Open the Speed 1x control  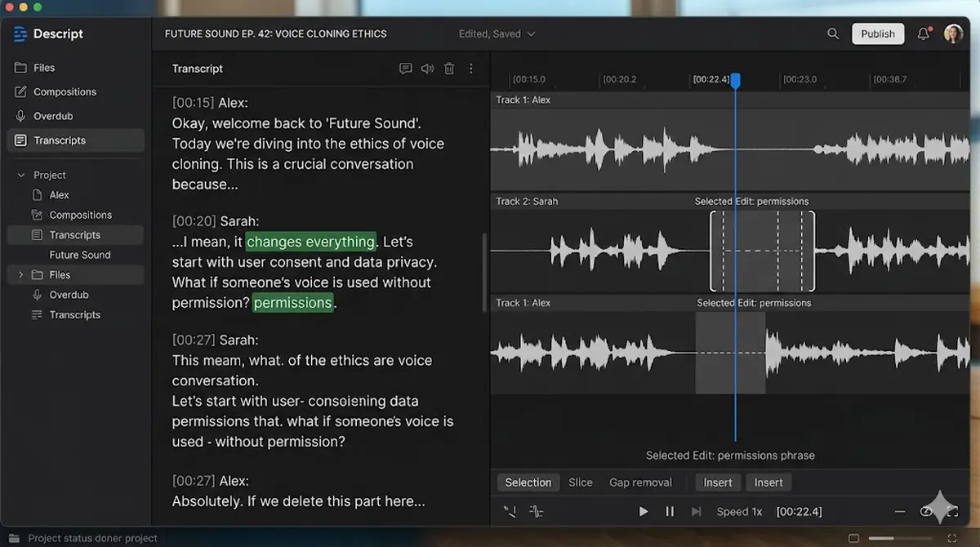[739, 512]
